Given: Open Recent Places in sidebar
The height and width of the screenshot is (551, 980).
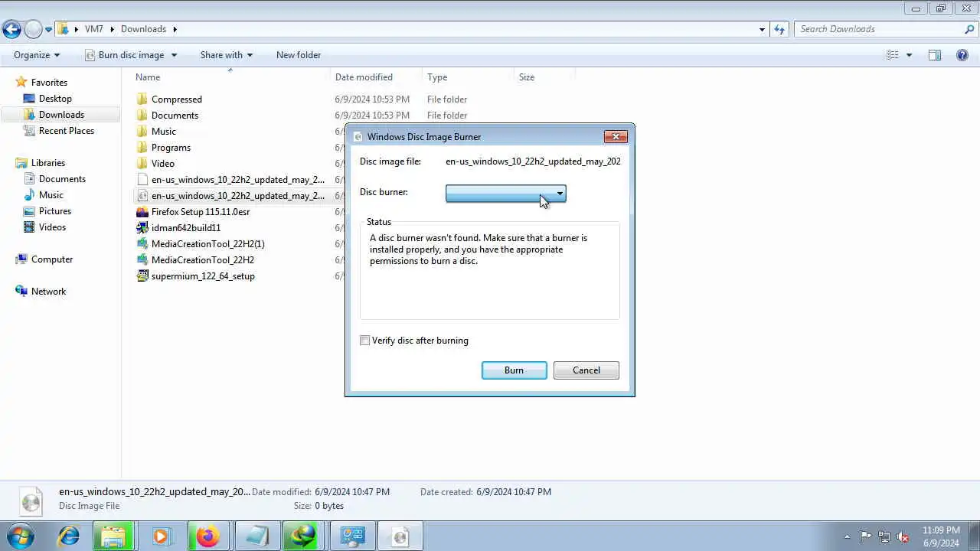Looking at the screenshot, I should point(67,131).
